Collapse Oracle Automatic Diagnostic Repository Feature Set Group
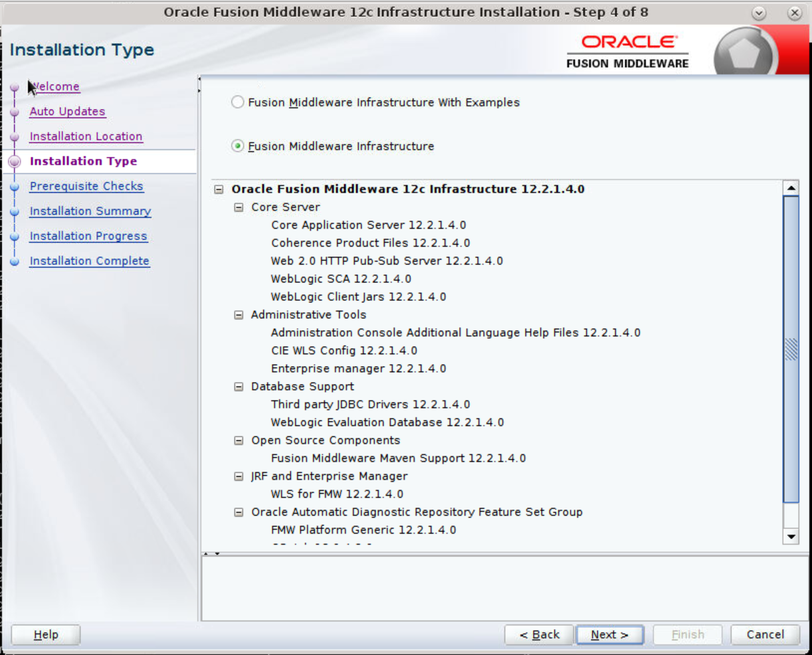Viewport: 812px width, 655px height. [x=239, y=512]
